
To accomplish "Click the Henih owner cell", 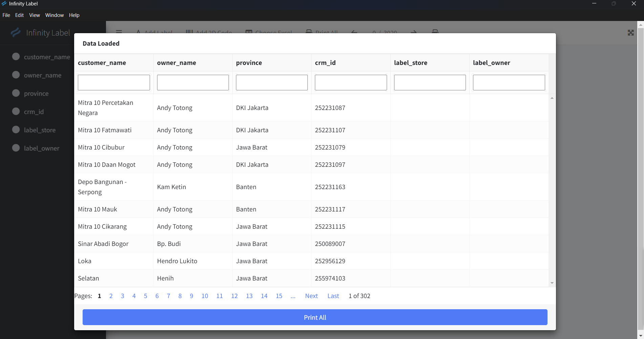I will (x=193, y=278).
